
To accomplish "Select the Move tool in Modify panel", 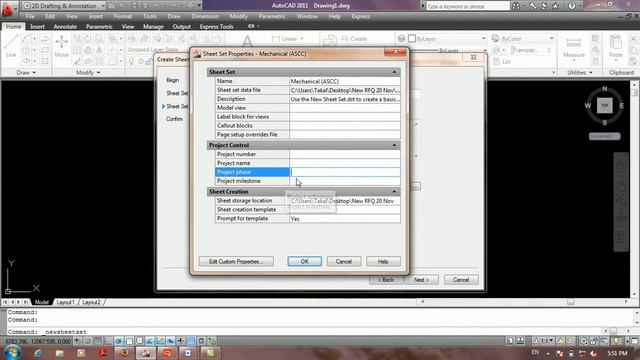I will pyautogui.click(x=62, y=46).
